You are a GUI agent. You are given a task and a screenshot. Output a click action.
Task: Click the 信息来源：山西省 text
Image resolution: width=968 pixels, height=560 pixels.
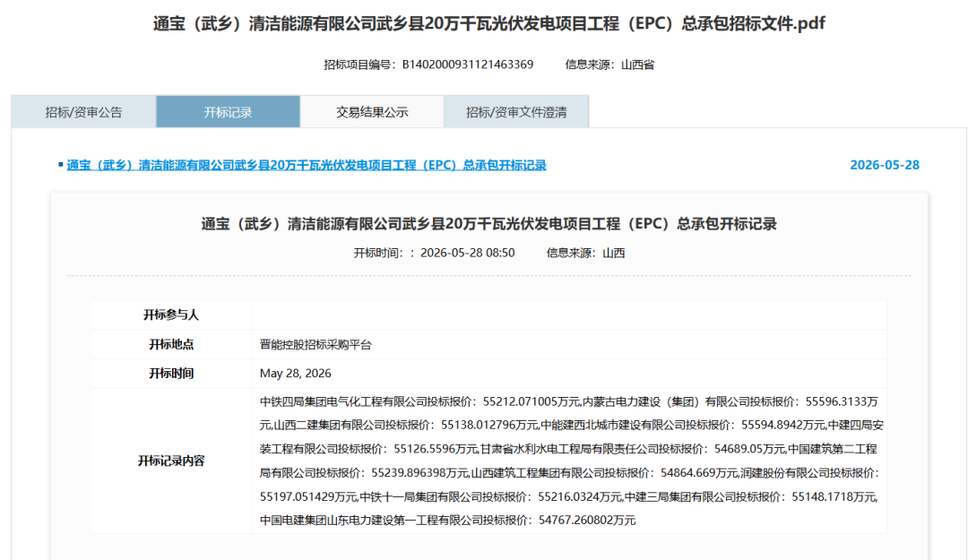pyautogui.click(x=609, y=65)
